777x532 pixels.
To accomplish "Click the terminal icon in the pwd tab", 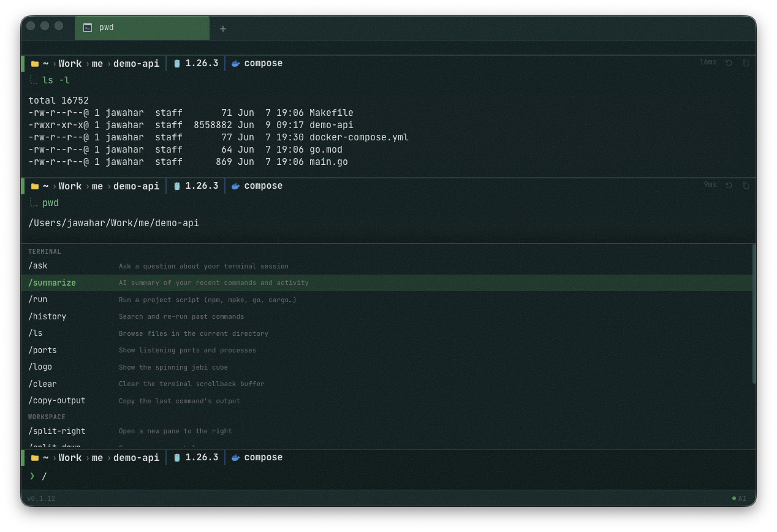I will tap(88, 28).
